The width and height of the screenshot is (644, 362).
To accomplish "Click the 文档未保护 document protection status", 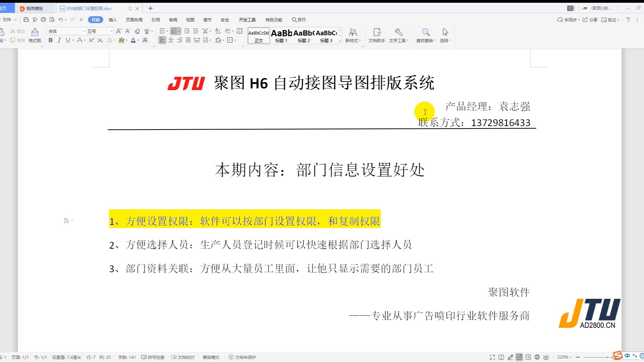I will pos(242,357).
